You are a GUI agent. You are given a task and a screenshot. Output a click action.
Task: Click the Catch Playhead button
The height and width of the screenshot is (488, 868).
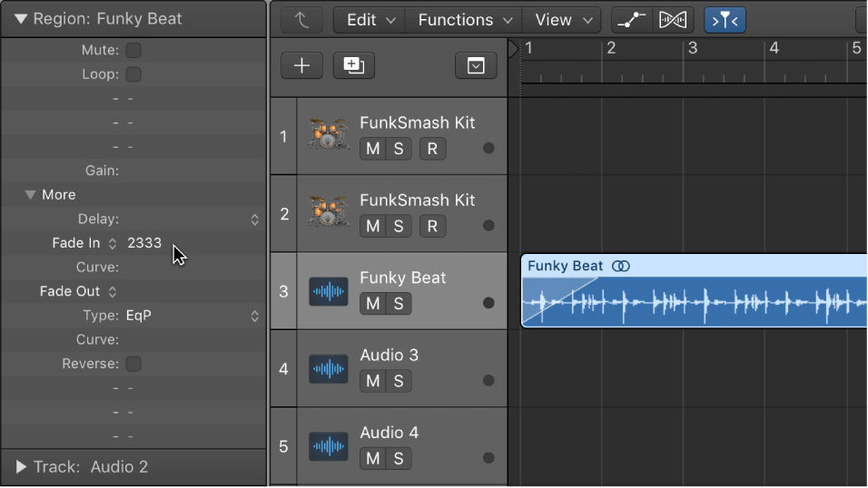(x=725, y=20)
